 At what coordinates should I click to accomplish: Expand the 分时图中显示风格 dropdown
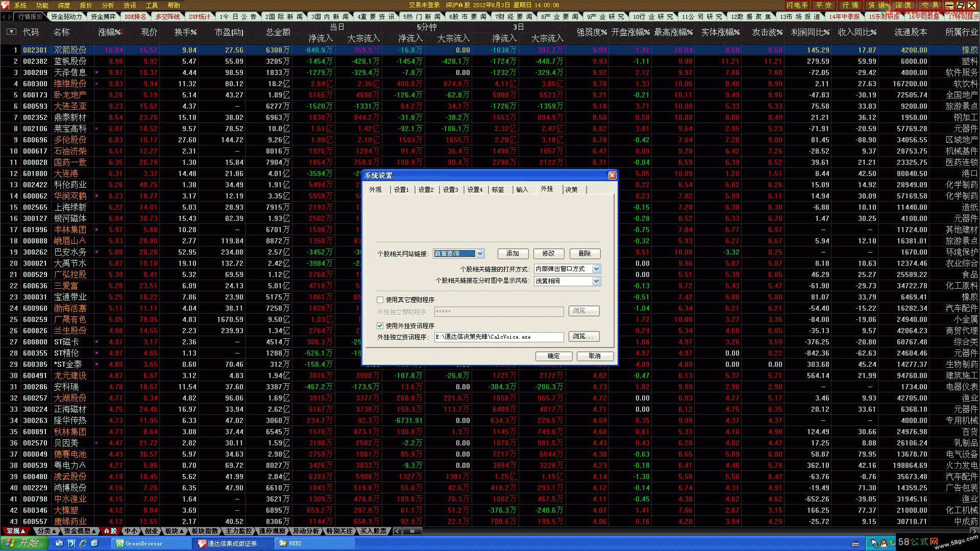click(x=596, y=281)
